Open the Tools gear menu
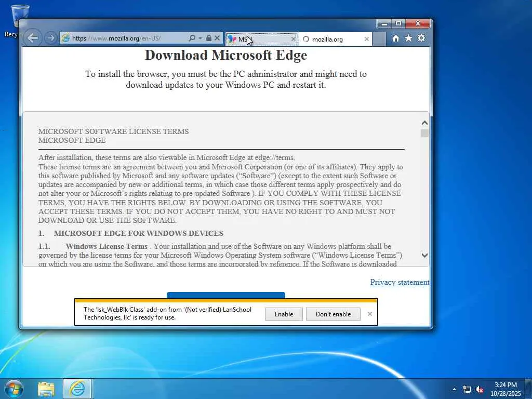Viewport: 532px width, 399px height. click(x=421, y=38)
